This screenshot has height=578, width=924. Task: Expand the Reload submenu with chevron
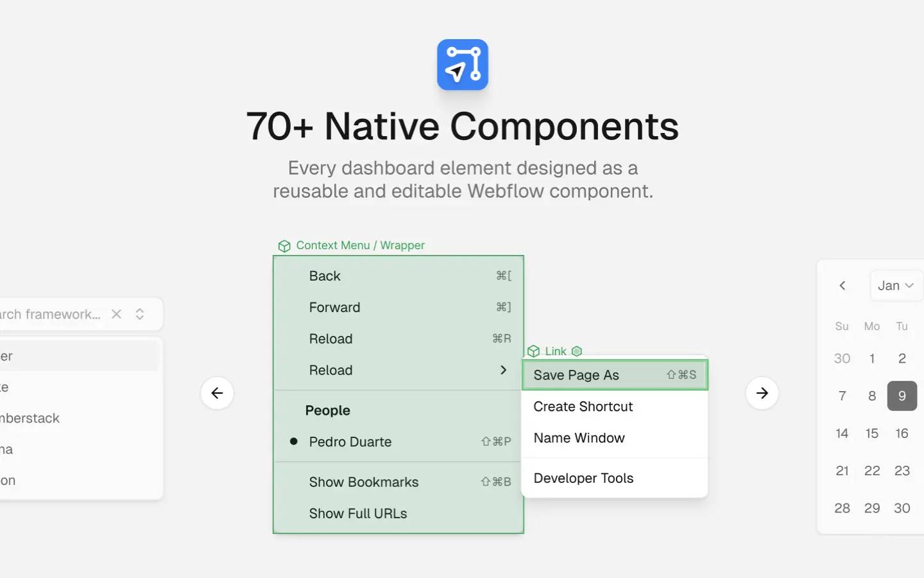click(x=503, y=370)
